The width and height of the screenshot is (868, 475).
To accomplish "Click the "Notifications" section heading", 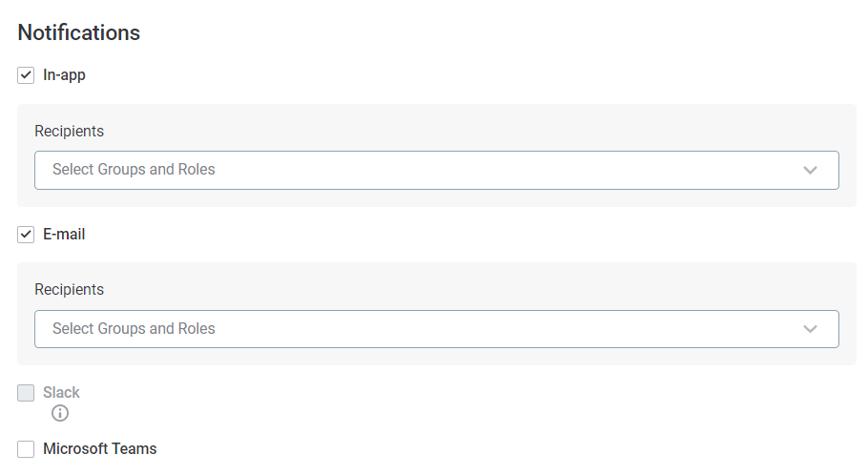I will (x=79, y=32).
